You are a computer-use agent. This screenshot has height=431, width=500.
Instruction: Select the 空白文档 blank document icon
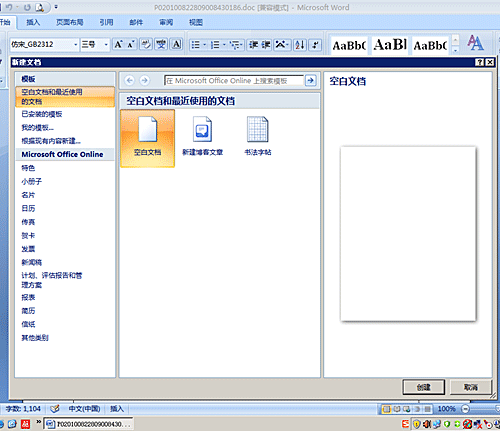[x=147, y=138]
